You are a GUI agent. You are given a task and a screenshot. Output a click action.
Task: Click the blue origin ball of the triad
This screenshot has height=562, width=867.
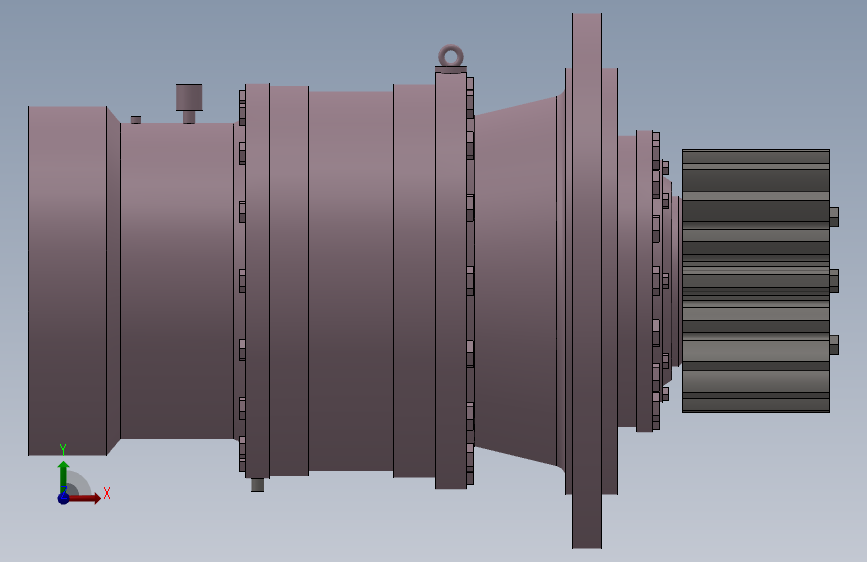tap(64, 498)
